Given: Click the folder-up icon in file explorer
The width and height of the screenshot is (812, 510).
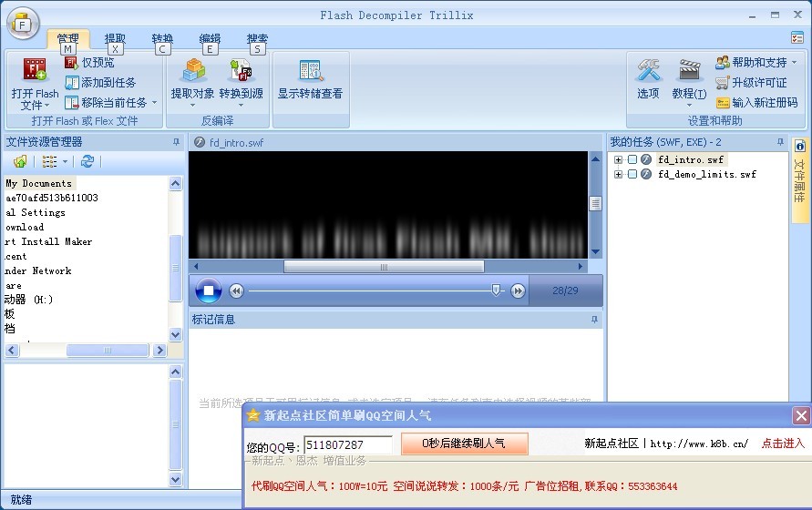Looking at the screenshot, I should click(20, 161).
